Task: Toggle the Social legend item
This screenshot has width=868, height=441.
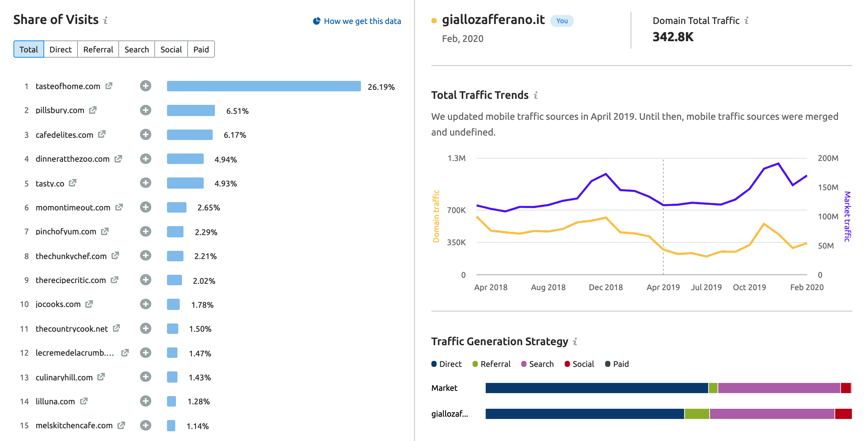Action: [579, 364]
